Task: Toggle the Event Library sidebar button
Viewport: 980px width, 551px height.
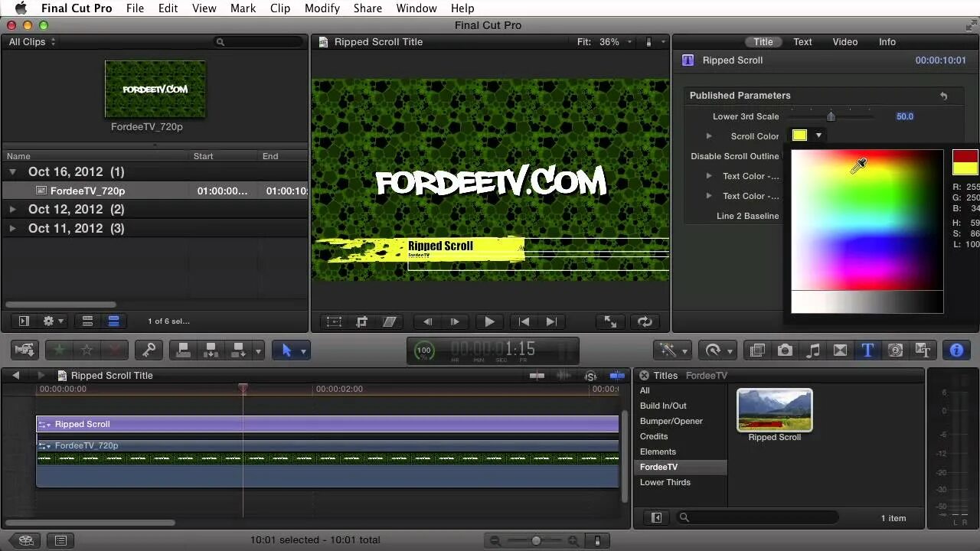Action: (24, 321)
